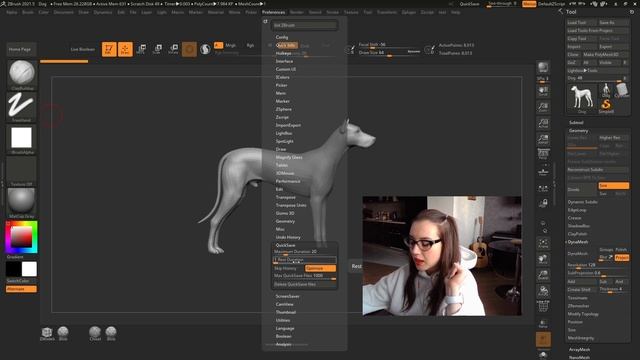Expand the Custom UI preferences section

286,69
